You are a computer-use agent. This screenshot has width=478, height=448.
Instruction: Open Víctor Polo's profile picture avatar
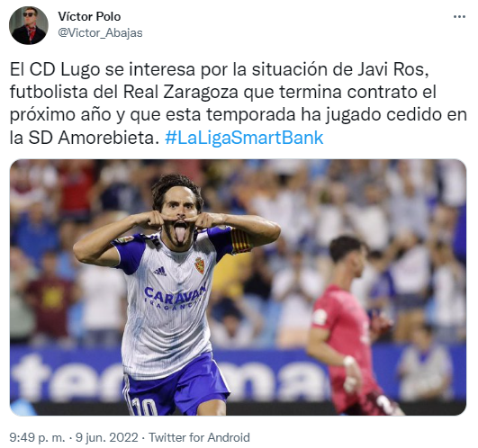coord(29,25)
